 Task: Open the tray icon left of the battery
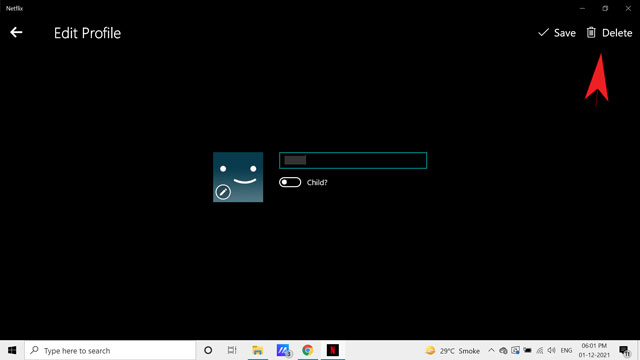pyautogui.click(x=516, y=350)
